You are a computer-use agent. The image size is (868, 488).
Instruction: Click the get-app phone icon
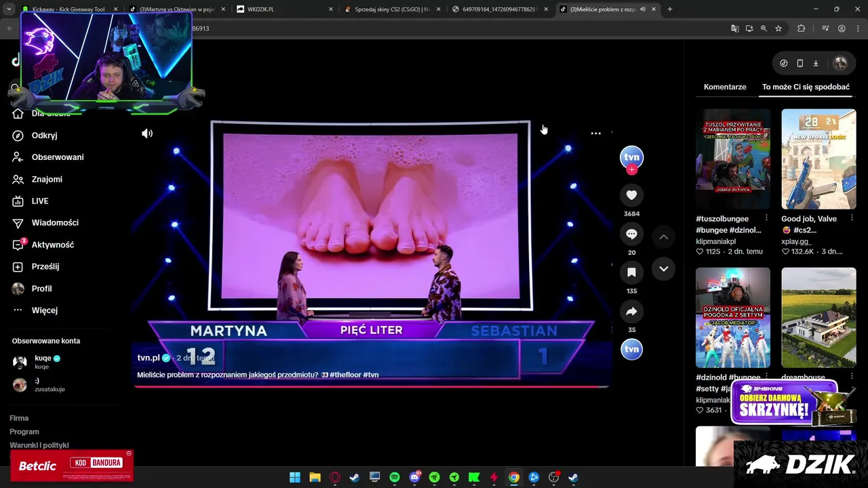pyautogui.click(x=800, y=63)
